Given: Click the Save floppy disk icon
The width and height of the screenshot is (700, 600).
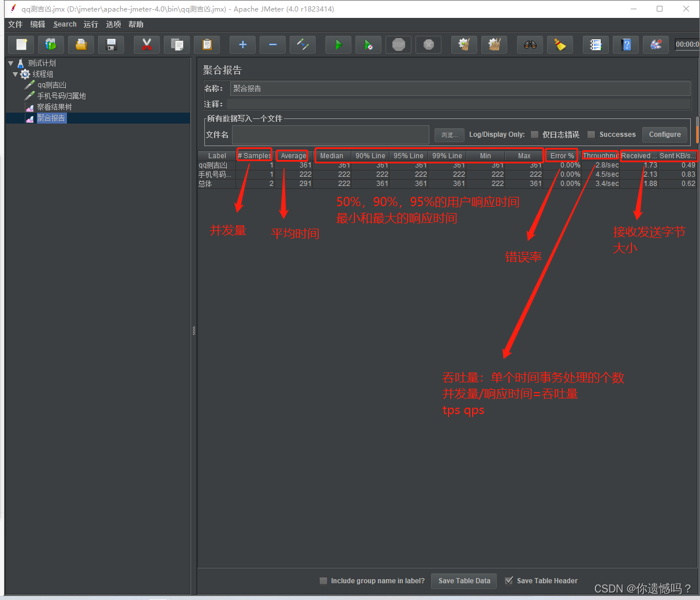Looking at the screenshot, I should coord(111,44).
